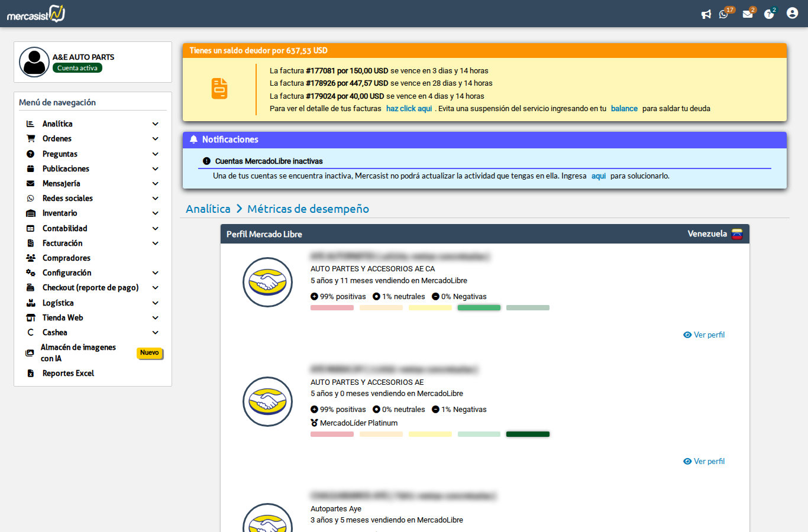The width and height of the screenshot is (808, 532).
Task: Expand the Analítica menu chevron
Action: [x=156, y=124]
